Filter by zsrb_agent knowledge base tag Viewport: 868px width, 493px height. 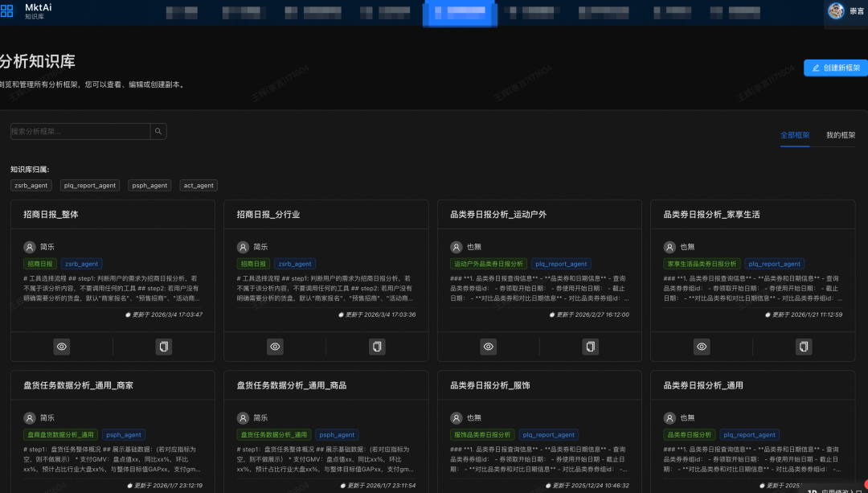(31, 185)
